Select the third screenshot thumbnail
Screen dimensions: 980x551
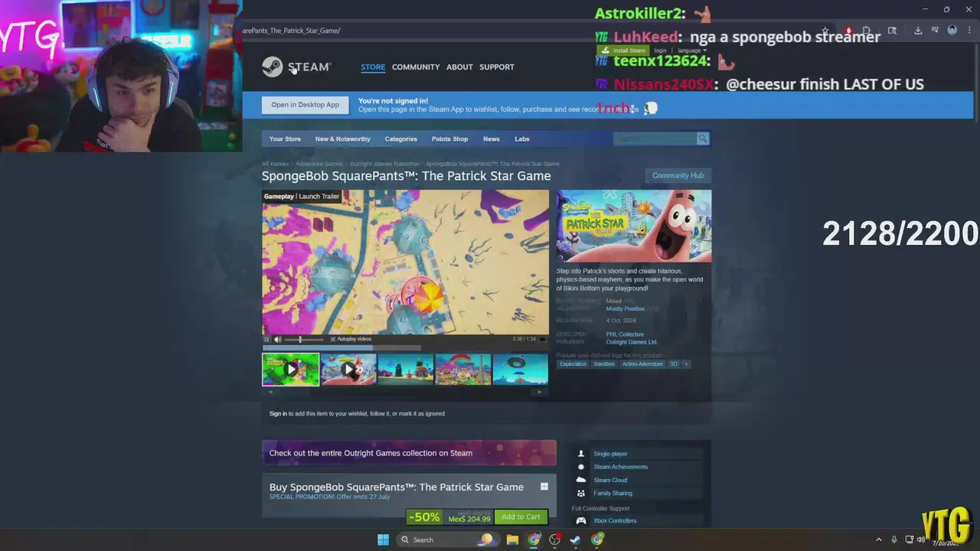pyautogui.click(x=406, y=370)
